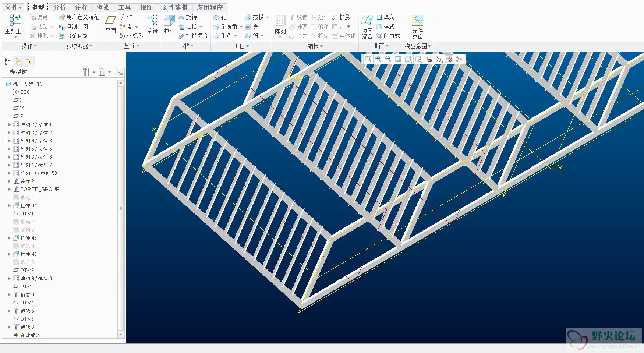Viewport: 644px width, 353px height.
Task: Apply the Round (倒圆角) tool
Action: [226, 27]
